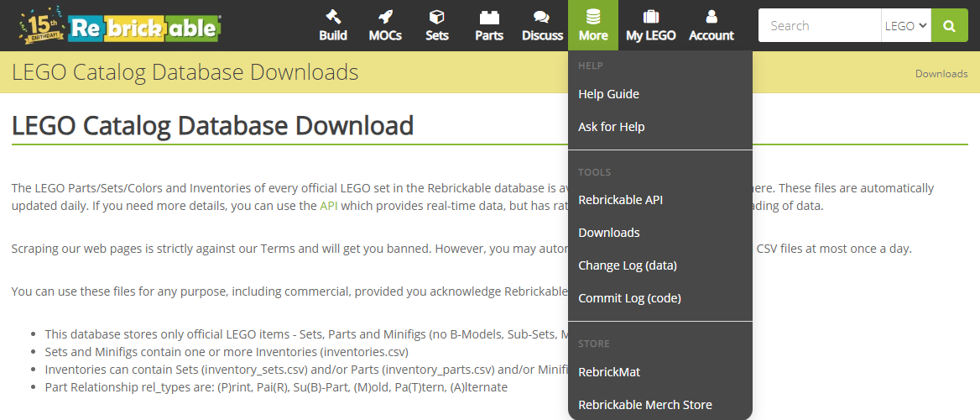Click the green search magnifier button
980x420 pixels.
click(x=949, y=26)
